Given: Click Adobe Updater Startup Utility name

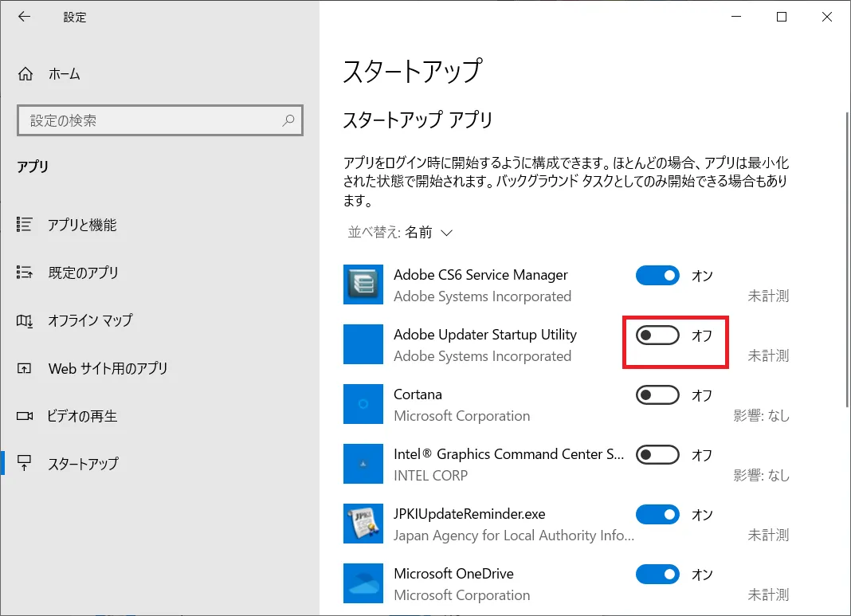Looking at the screenshot, I should pyautogui.click(x=485, y=335).
